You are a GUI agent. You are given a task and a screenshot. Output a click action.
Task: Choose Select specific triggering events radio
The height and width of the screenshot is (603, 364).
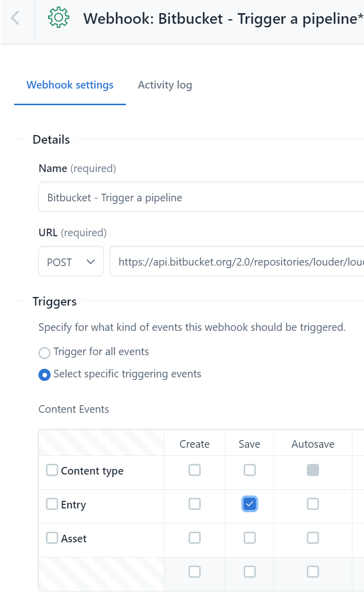click(44, 375)
